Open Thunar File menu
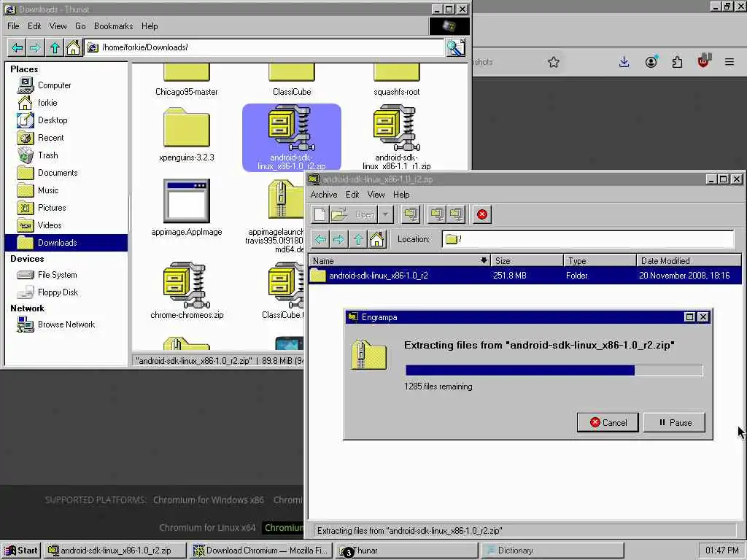Viewport: 747px width, 560px height. (13, 26)
